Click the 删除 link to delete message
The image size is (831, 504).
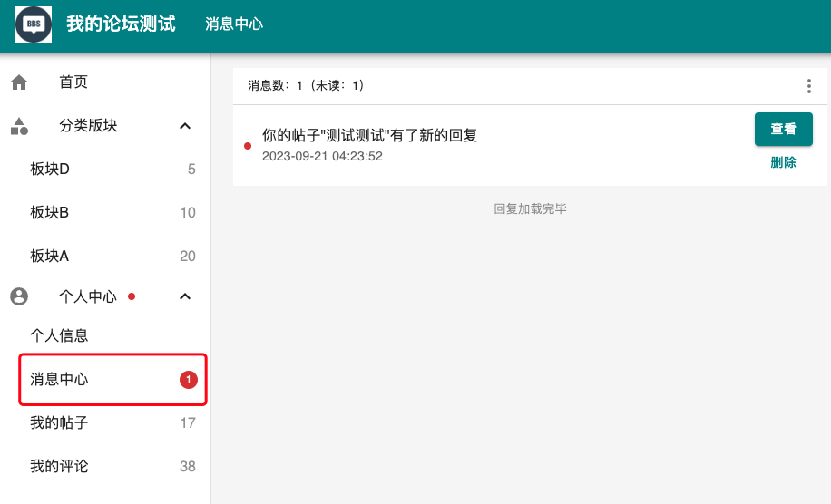[783, 163]
